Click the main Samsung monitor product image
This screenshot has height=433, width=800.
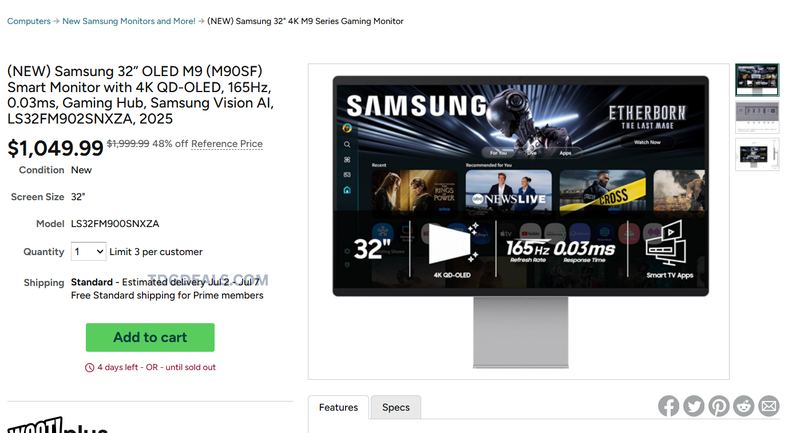tap(520, 222)
